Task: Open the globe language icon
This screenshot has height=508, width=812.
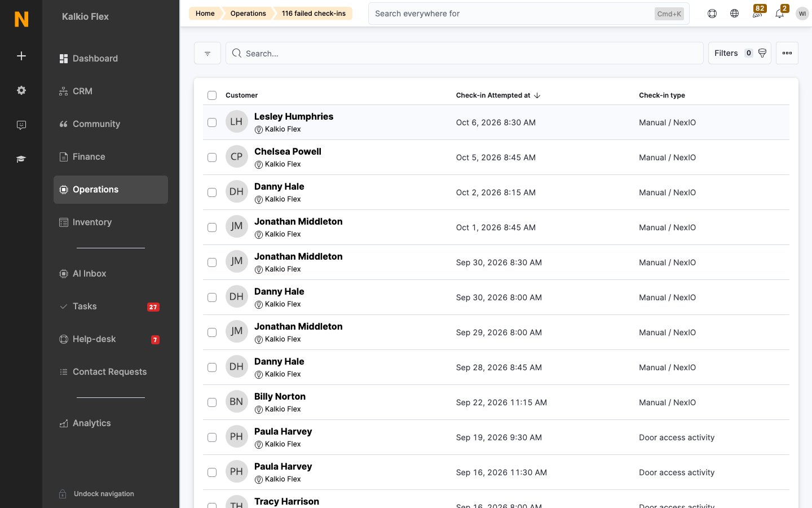Action: coord(734,14)
